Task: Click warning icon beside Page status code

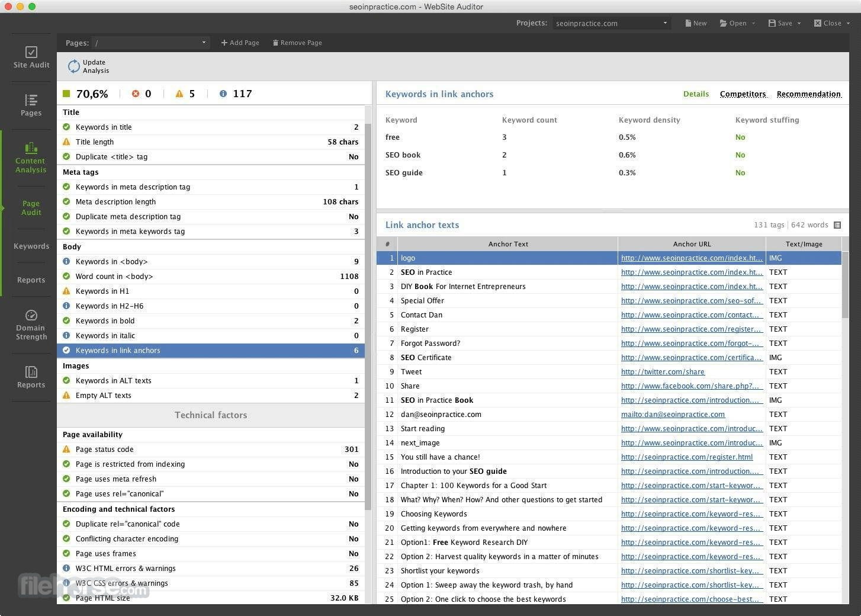Action: (x=66, y=449)
